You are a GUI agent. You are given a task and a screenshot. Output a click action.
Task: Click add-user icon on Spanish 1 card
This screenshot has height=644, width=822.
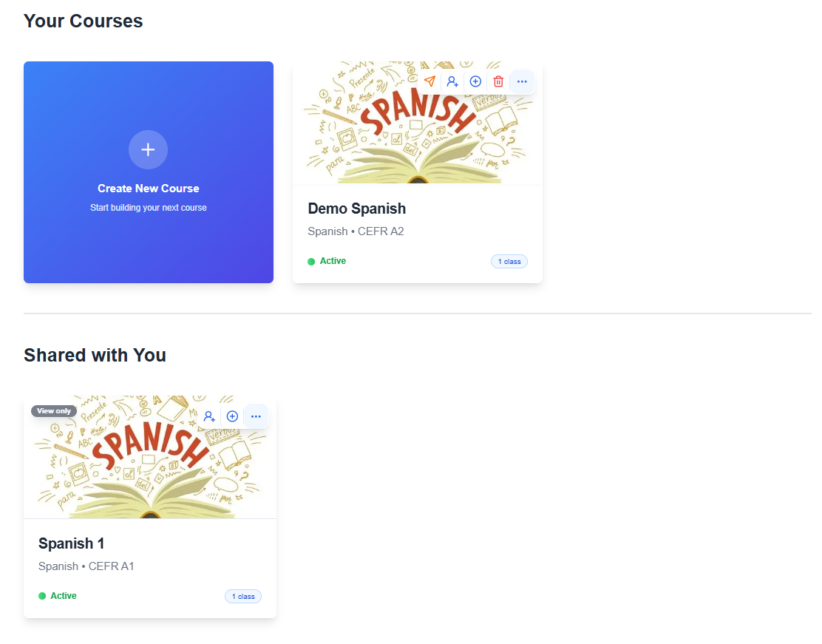(209, 416)
